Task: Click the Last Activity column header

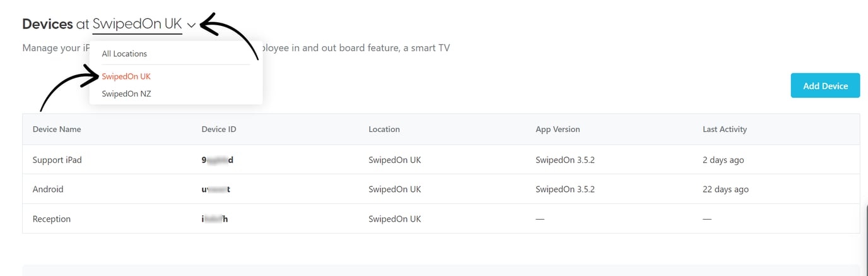Action: pyautogui.click(x=724, y=129)
